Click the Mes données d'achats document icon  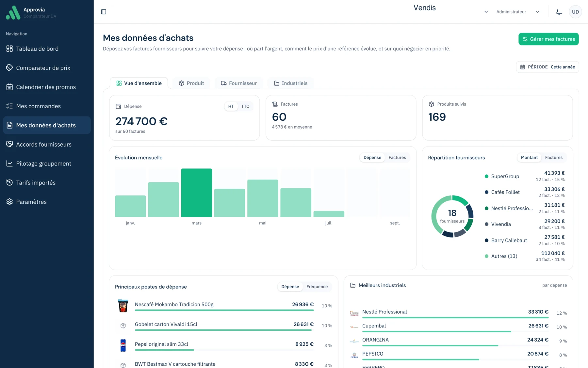click(9, 125)
